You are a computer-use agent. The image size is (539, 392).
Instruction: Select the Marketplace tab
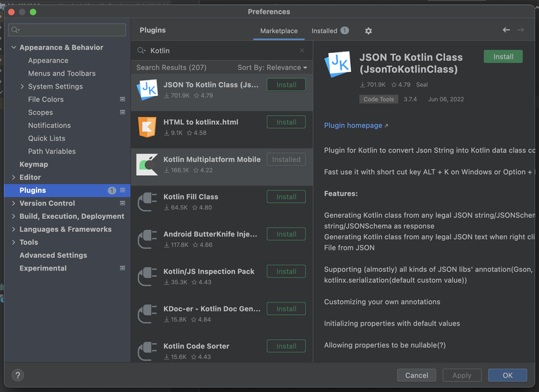click(x=278, y=30)
